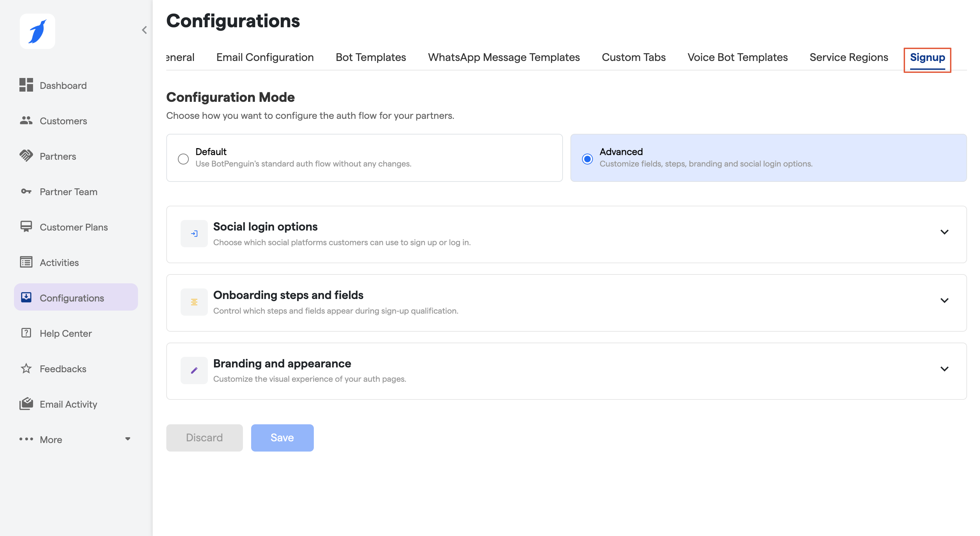This screenshot has height=536, width=980.
Task: Open Partner Team via the key icon
Action: coord(26,191)
